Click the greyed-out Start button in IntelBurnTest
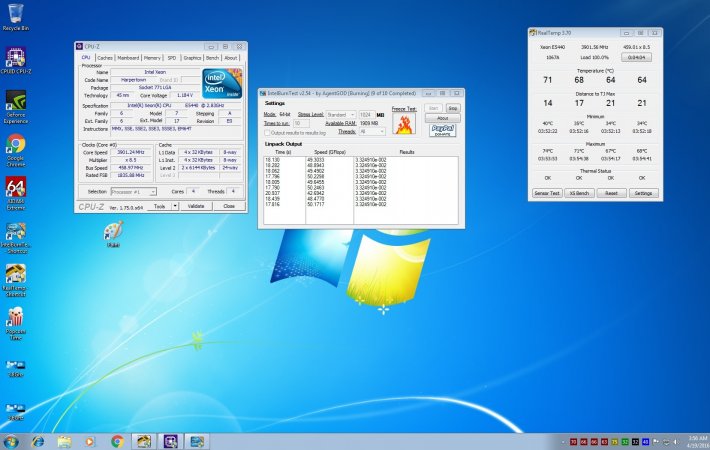The height and width of the screenshot is (450, 710). 433,108
